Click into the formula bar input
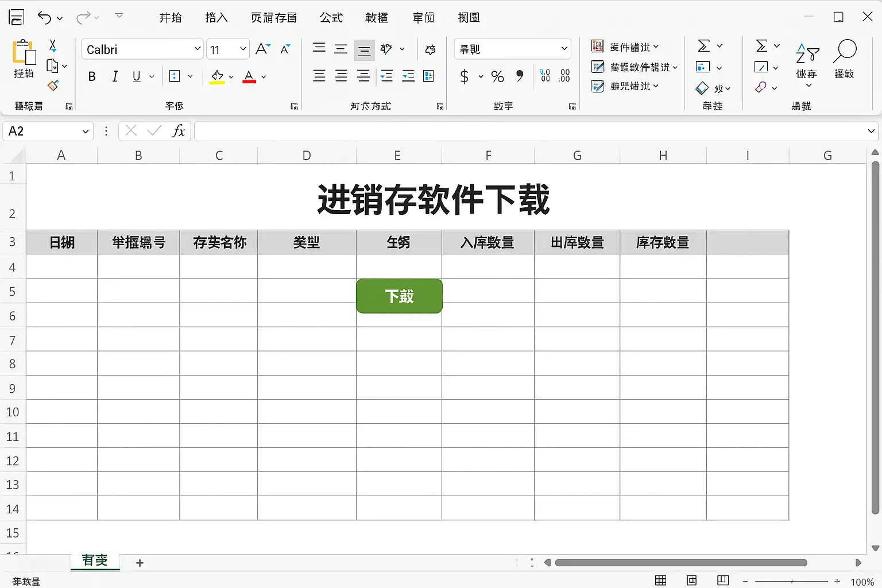 pos(528,131)
